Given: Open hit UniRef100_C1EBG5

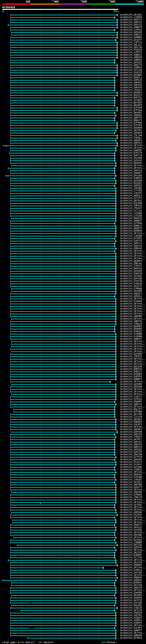Looking at the screenshot, I should (x=131, y=17).
